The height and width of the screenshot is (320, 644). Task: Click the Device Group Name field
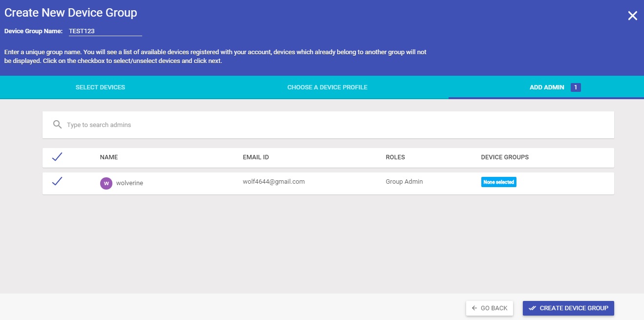(x=105, y=31)
